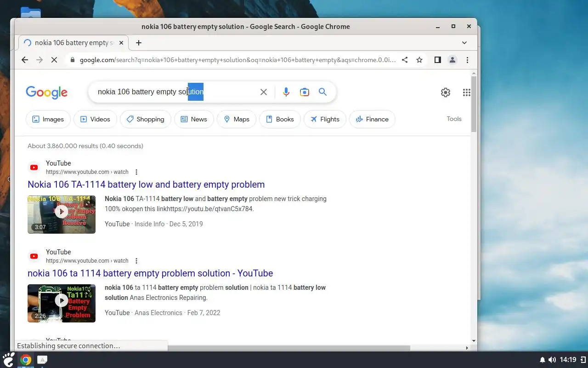Play the 2:26 video thumbnail
This screenshot has height=368, width=588.
click(x=62, y=303)
